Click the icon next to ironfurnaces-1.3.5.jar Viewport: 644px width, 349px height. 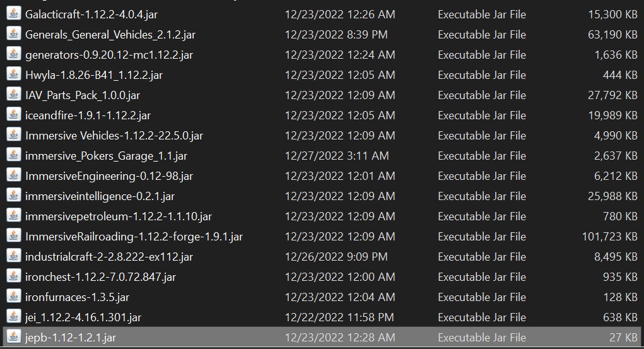[x=13, y=296]
